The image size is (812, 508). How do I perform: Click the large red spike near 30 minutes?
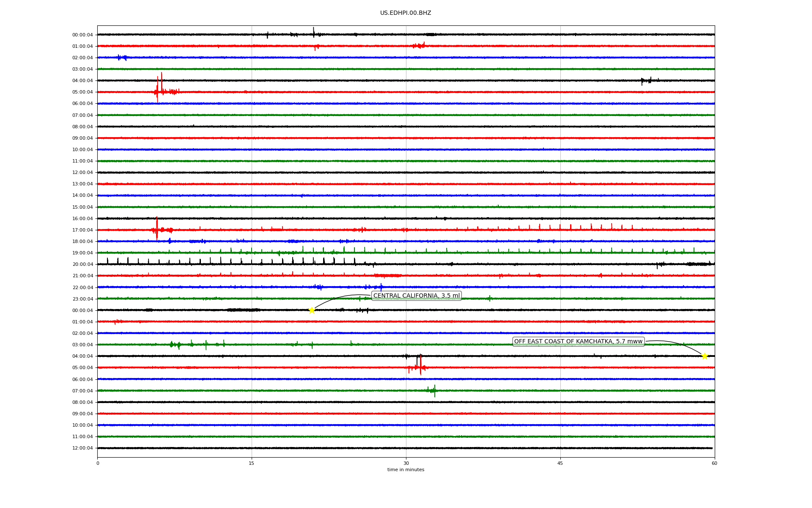(x=420, y=364)
